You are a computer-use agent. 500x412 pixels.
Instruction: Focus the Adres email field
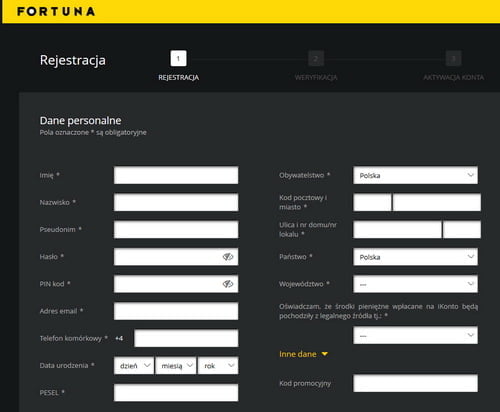(x=176, y=311)
